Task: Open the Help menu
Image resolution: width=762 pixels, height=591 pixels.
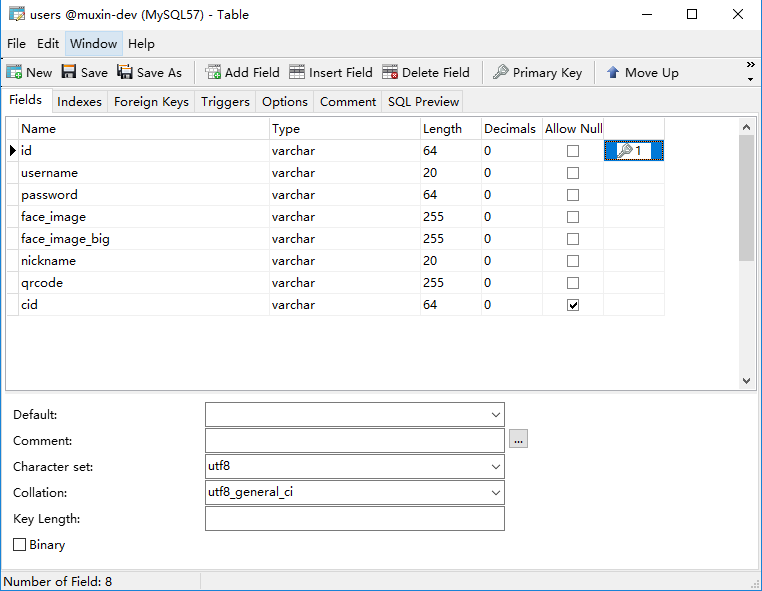Action: (x=141, y=44)
